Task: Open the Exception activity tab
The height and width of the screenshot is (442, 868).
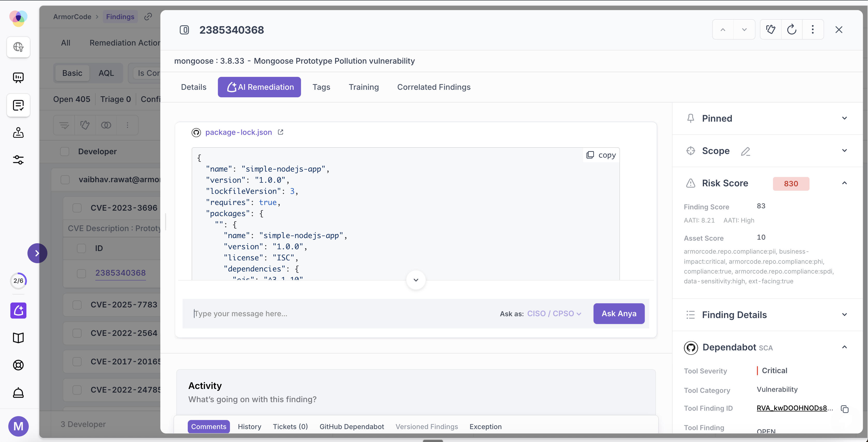Action: coord(485,426)
